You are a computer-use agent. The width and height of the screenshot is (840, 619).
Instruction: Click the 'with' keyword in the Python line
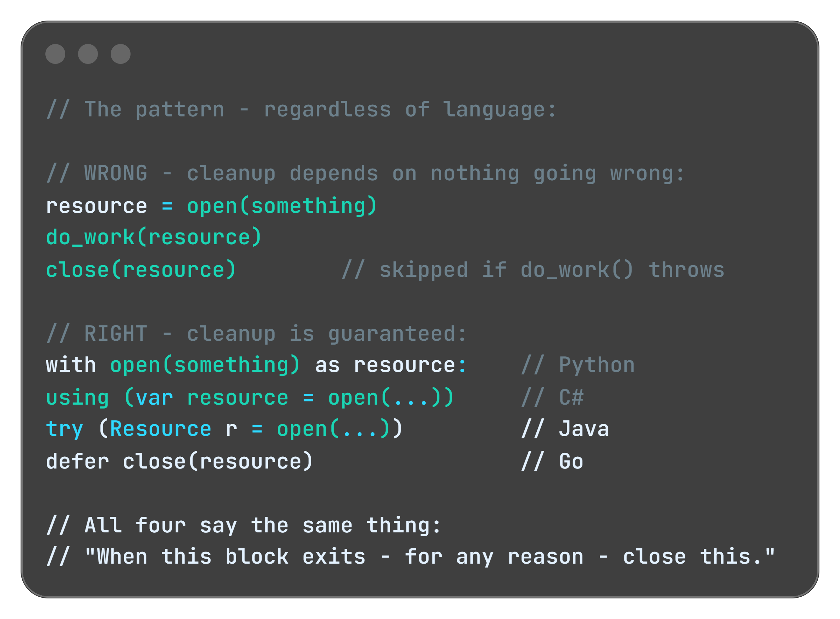pos(71,365)
